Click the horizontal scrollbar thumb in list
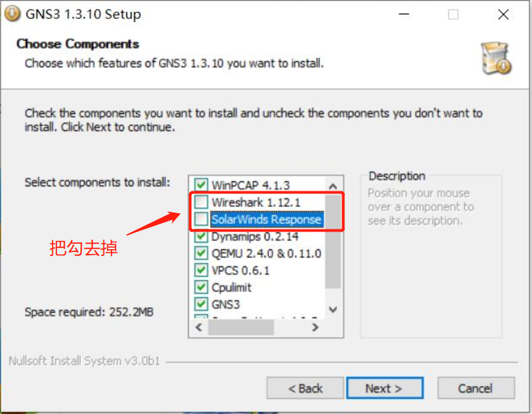The image size is (532, 414). point(241,328)
